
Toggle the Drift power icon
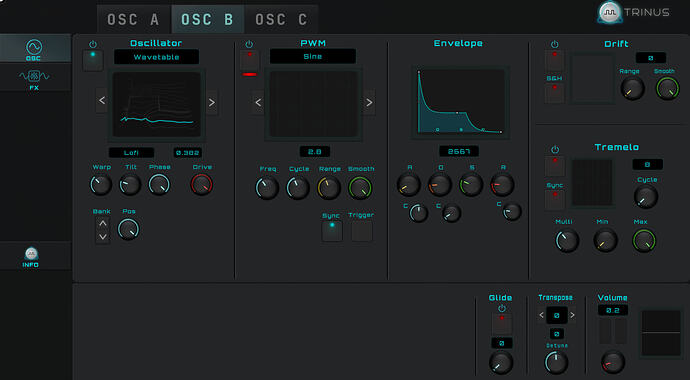point(554,44)
